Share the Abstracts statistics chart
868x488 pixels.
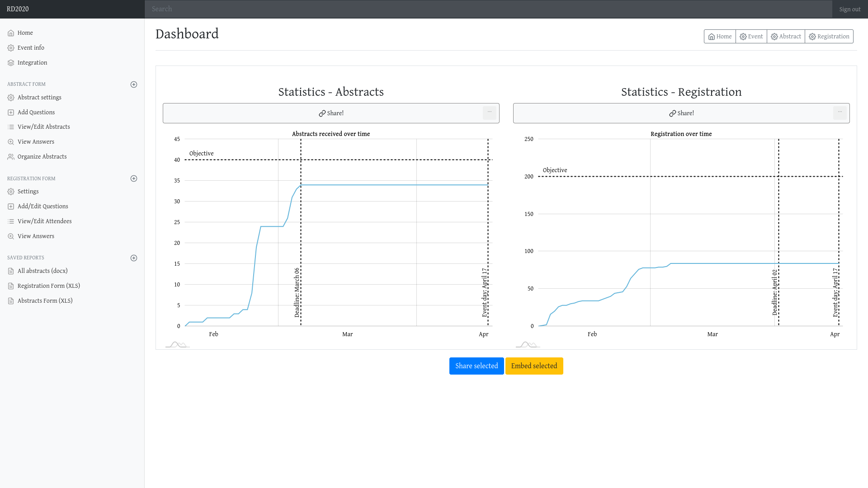point(331,113)
